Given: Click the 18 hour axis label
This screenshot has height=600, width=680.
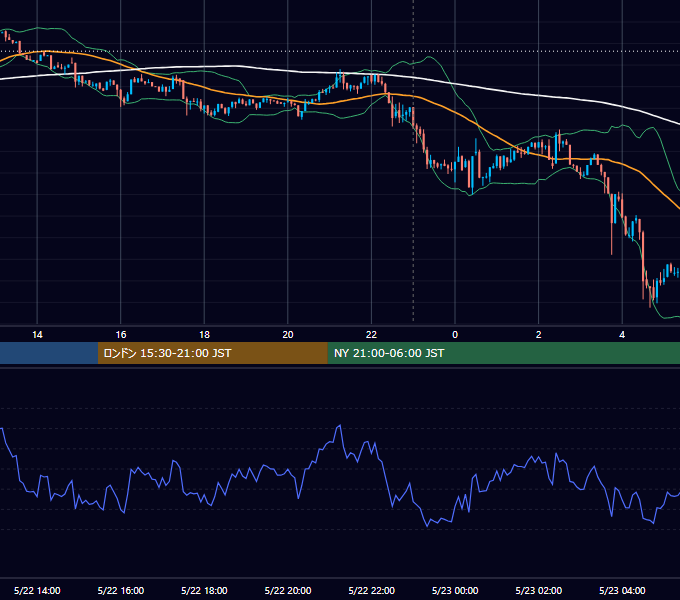Looking at the screenshot, I should coord(204,335).
